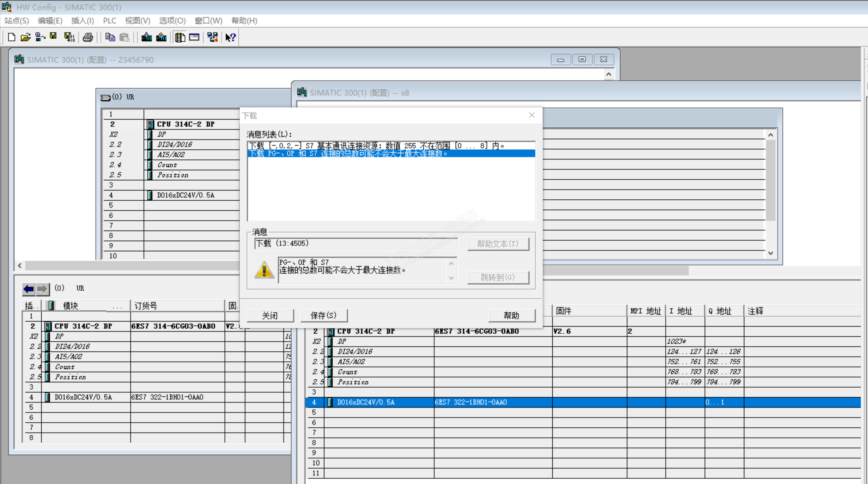The height and width of the screenshot is (484, 868).
Task: Select first message about S7 基本通讯连接资源
Action: (376, 146)
